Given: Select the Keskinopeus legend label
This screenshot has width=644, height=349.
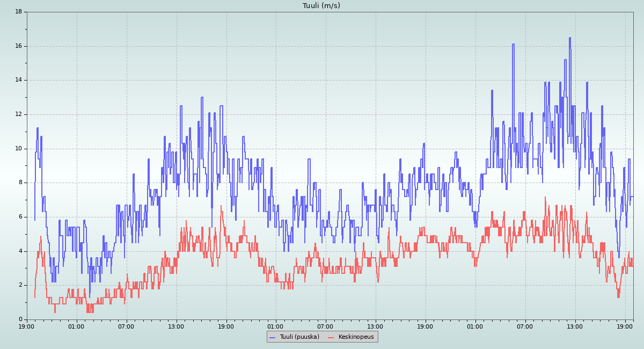Looking at the screenshot, I should tap(356, 337).
